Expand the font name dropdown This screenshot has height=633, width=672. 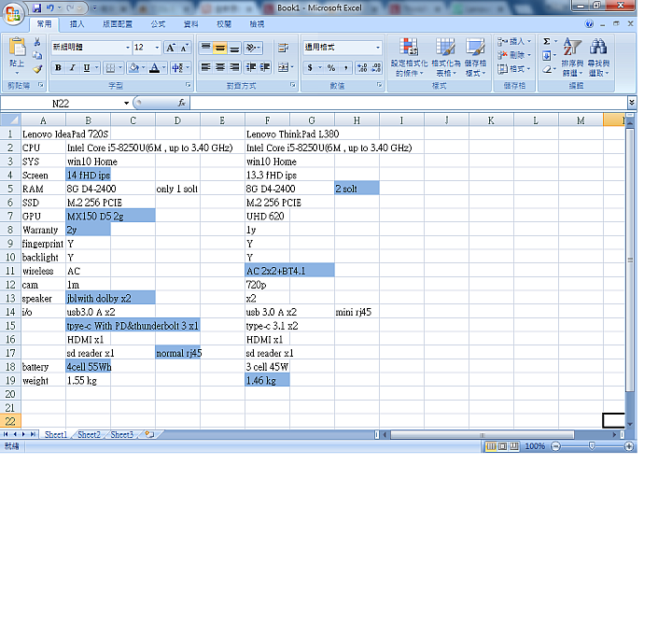coord(127,48)
